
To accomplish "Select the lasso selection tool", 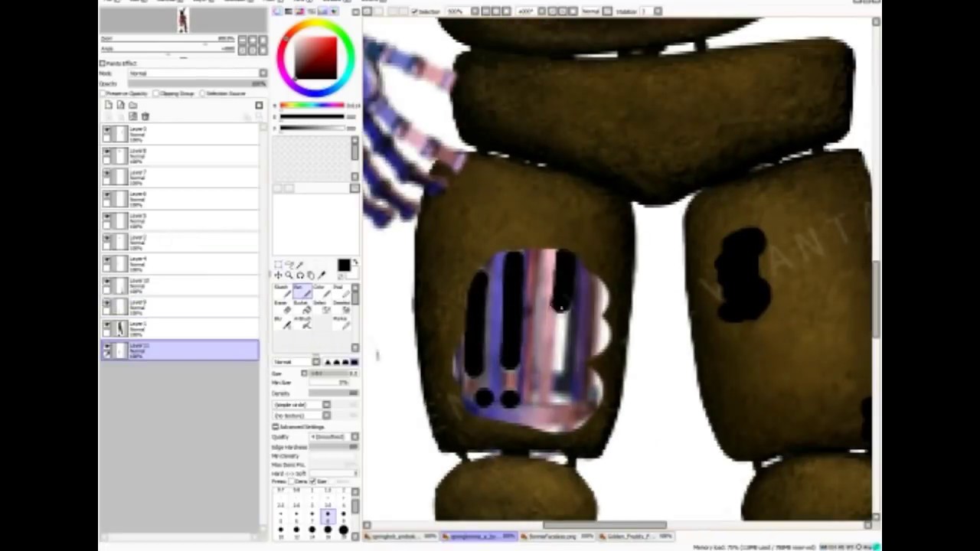I will click(x=289, y=264).
